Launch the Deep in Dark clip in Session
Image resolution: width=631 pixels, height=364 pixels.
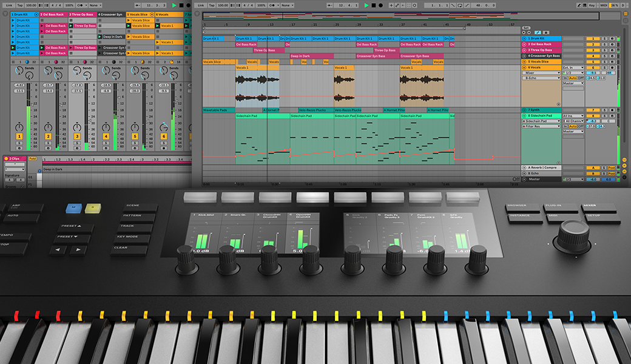(100, 36)
